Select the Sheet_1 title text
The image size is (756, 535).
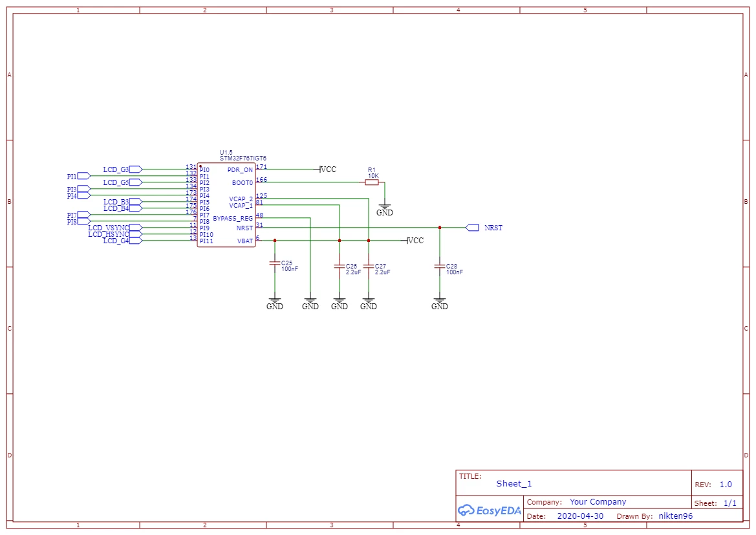coord(514,483)
